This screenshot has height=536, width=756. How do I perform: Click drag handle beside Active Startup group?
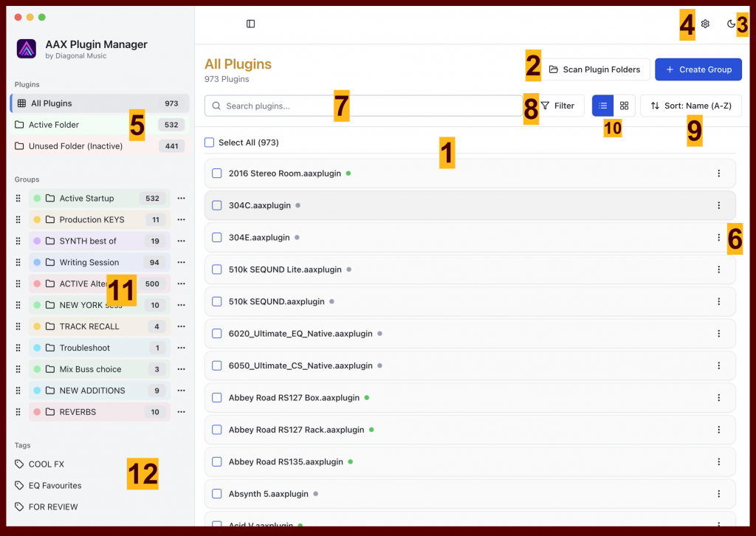click(18, 199)
